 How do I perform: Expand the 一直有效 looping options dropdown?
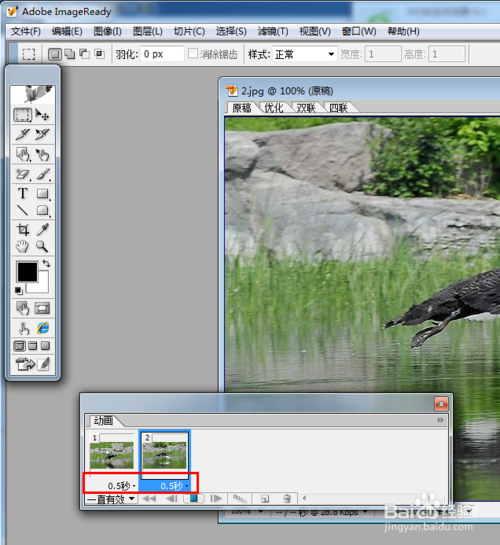click(x=110, y=499)
